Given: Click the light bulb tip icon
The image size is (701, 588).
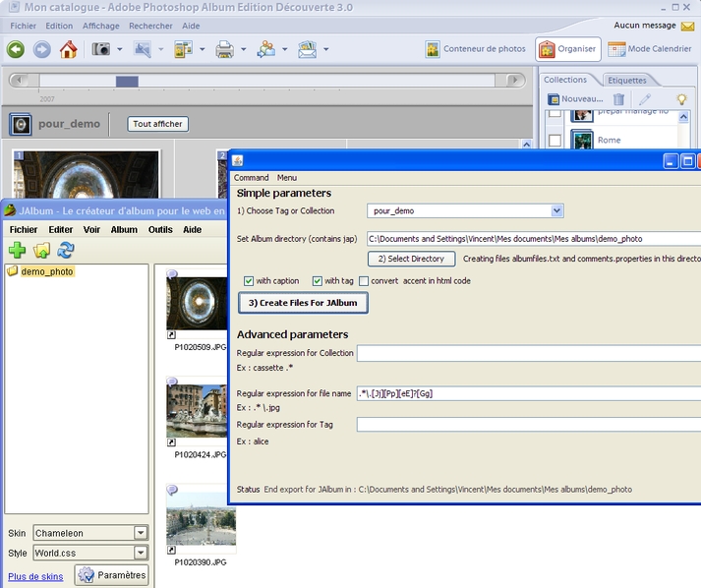Looking at the screenshot, I should click(681, 99).
